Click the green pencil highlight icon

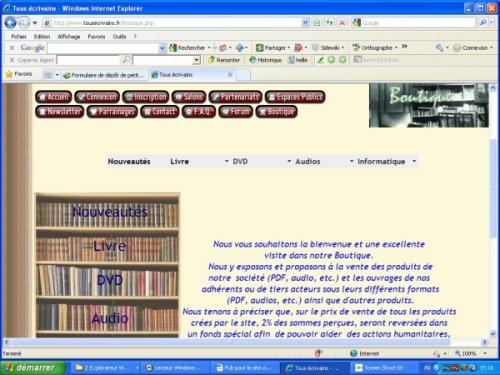(320, 60)
